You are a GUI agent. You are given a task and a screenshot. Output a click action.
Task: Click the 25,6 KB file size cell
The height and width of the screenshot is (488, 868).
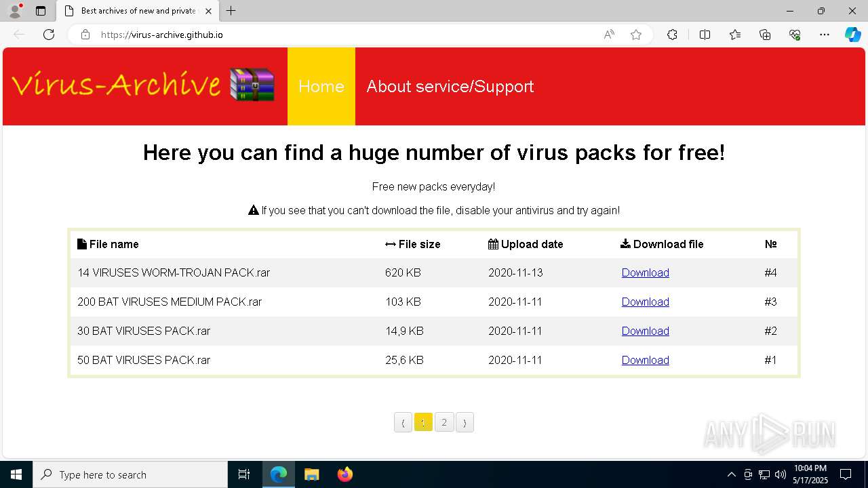[x=404, y=360]
